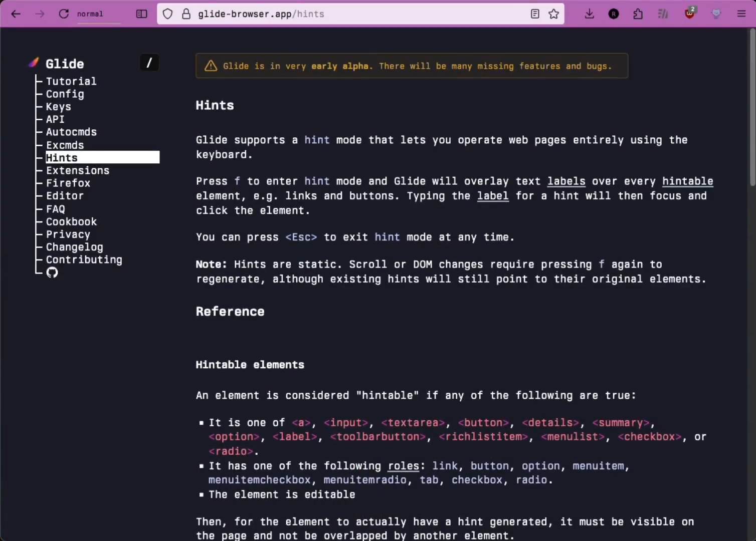The height and width of the screenshot is (541, 756).
Task: Click the Glide title link
Action: [65, 64]
